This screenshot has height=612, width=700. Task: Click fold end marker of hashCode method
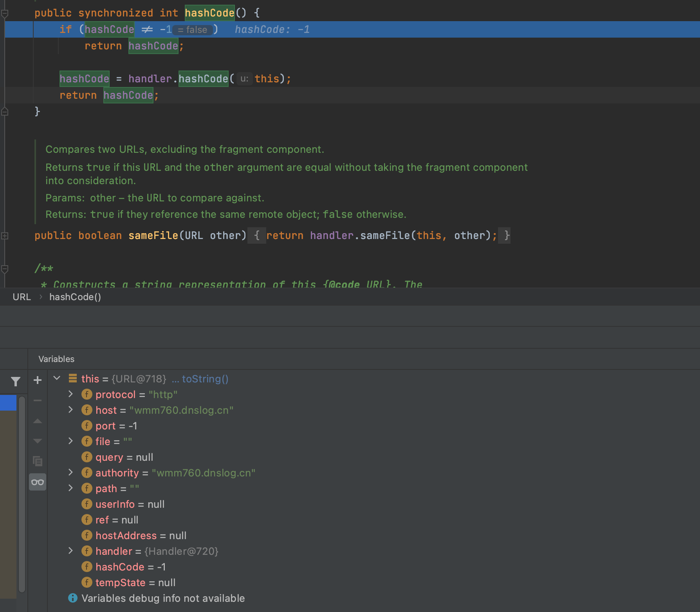tap(5, 111)
